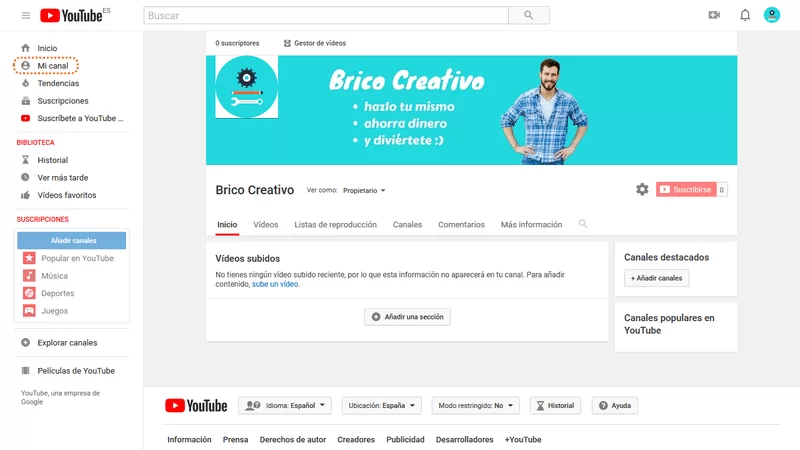Viewport: 800px width, 450px height.
Task: Click the +YouTube footer link
Action: point(523,440)
